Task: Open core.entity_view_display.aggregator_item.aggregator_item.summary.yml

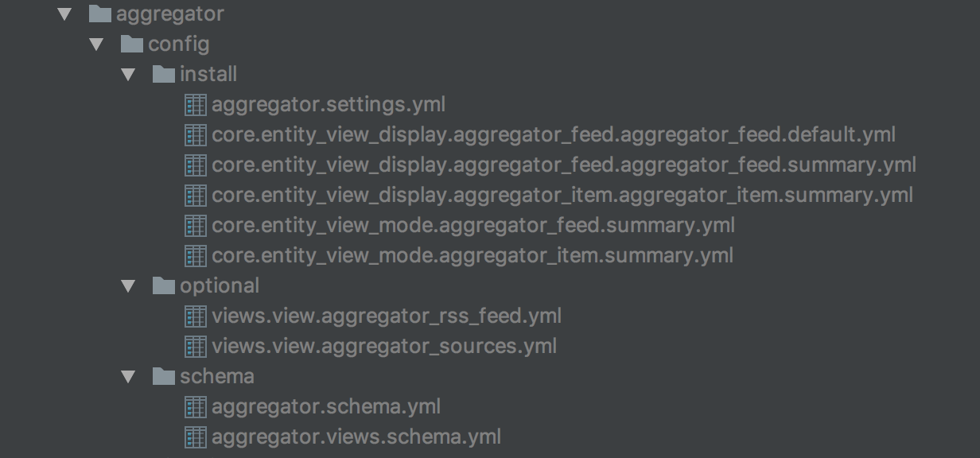Action: pos(562,195)
